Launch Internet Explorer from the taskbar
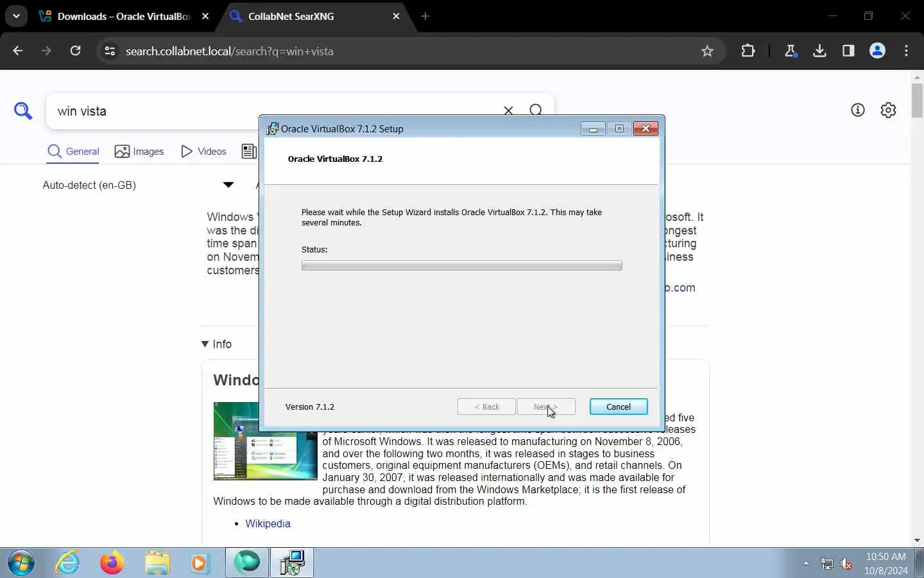 coord(67,563)
